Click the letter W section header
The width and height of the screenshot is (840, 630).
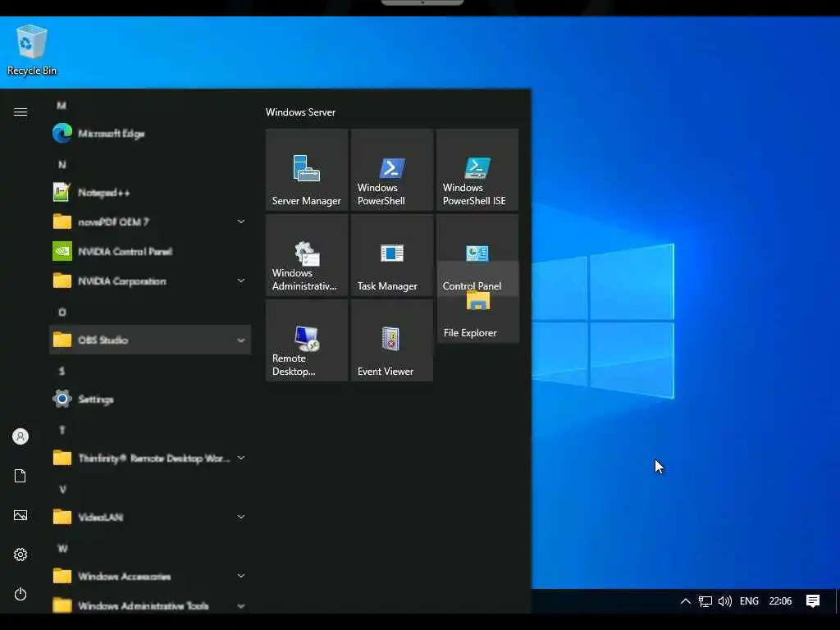pos(62,548)
